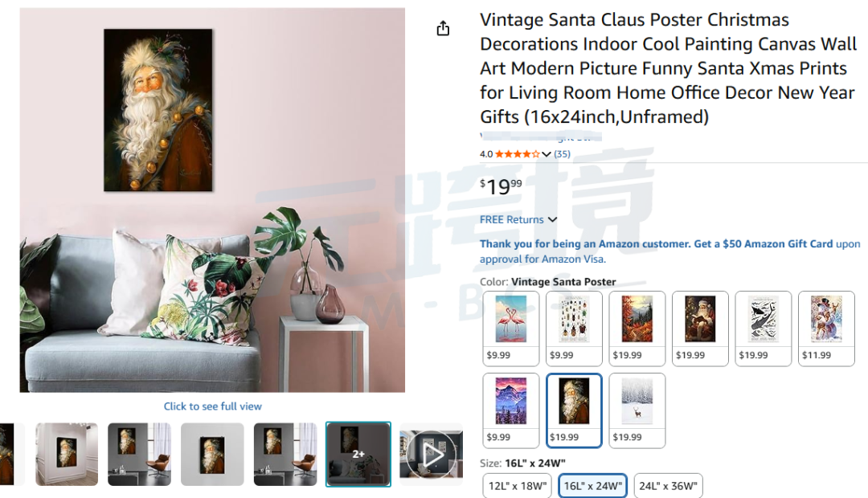Choose the insect chart poster swatch
Screen dimensions: 868x498
coord(574,329)
